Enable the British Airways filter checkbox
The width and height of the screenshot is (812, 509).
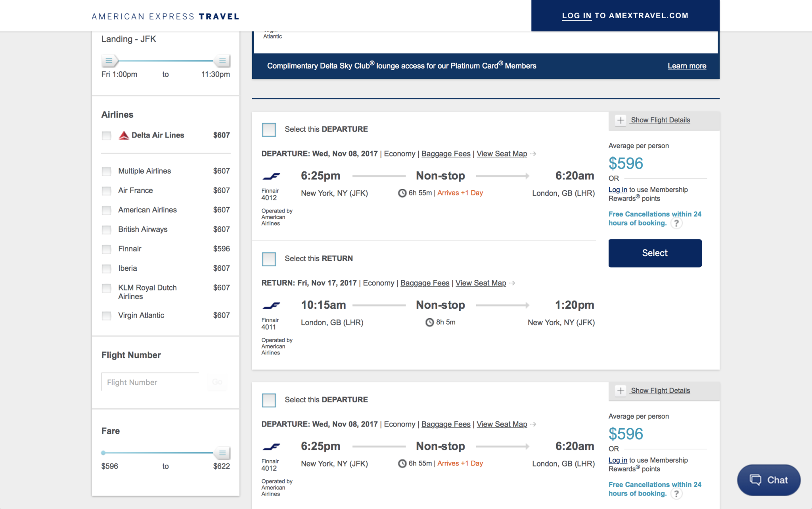pos(106,229)
